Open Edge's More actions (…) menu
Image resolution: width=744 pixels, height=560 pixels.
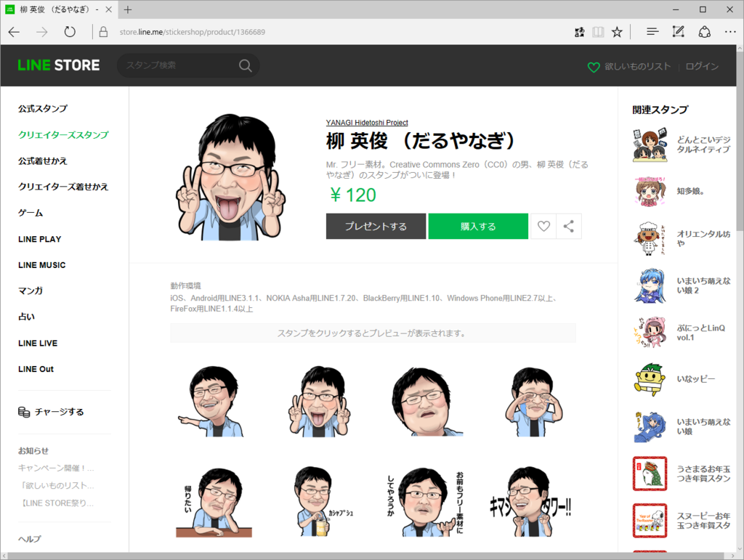pos(729,32)
